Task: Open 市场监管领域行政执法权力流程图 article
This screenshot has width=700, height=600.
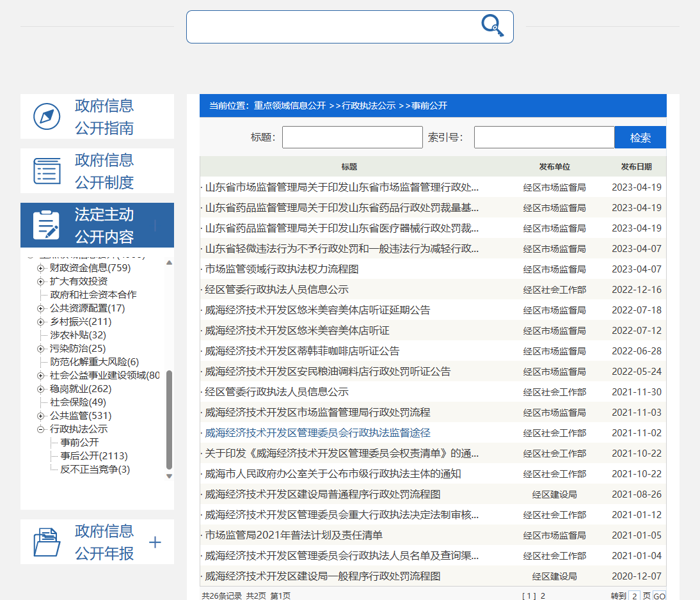Action: [282, 269]
